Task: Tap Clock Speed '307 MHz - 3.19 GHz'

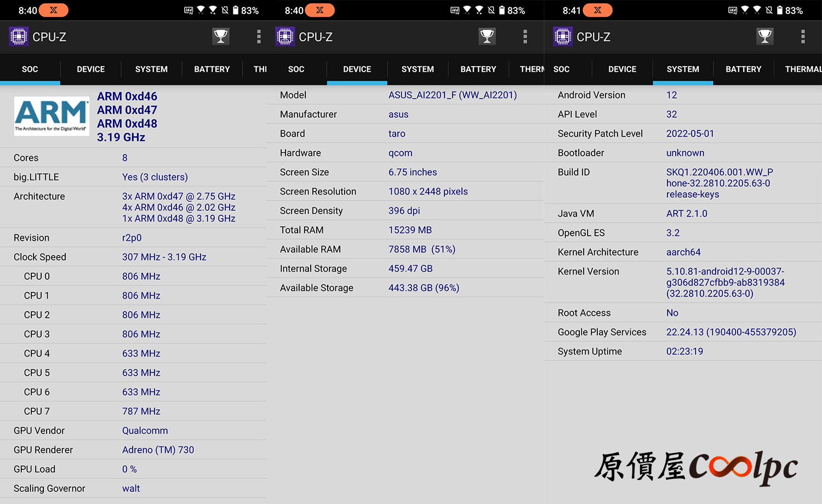Action: 164,257
